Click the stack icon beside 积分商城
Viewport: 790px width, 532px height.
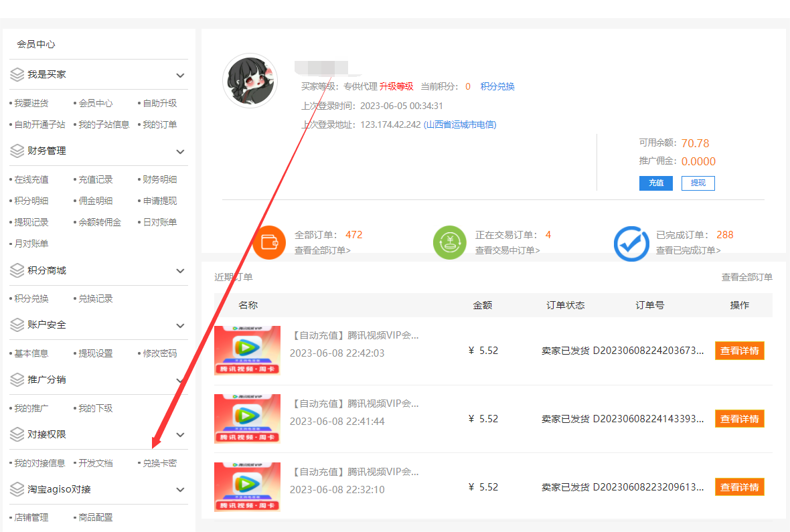[x=17, y=271]
